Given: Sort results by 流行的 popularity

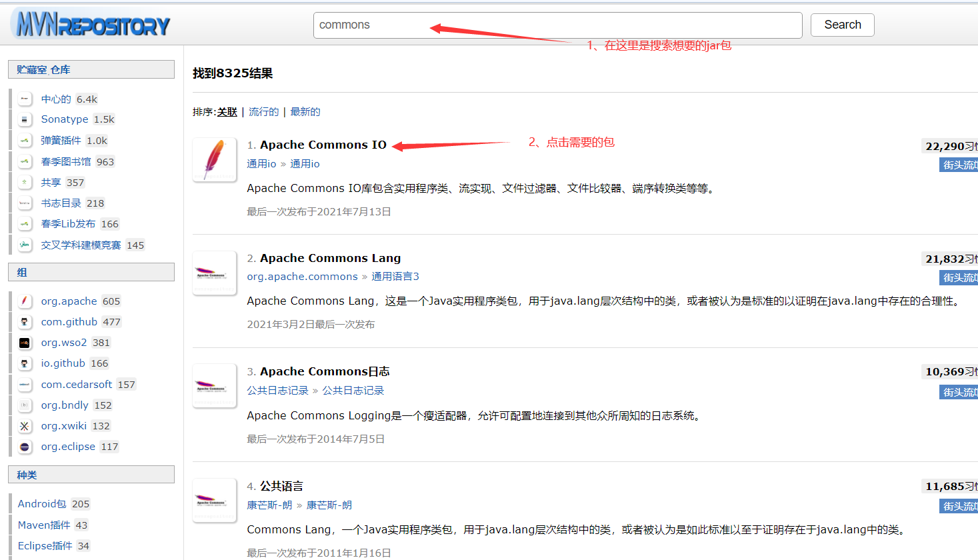Looking at the screenshot, I should coord(264,112).
